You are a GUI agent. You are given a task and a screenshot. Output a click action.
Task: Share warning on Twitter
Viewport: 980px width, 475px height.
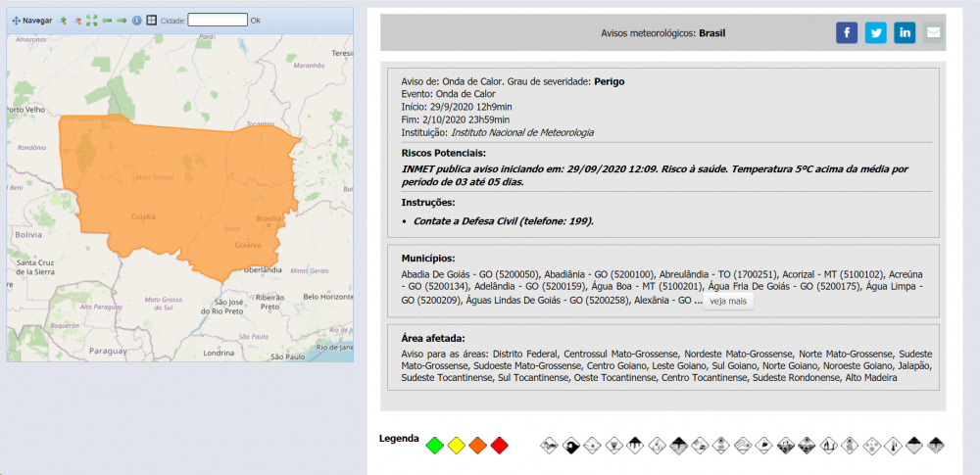coord(875,32)
